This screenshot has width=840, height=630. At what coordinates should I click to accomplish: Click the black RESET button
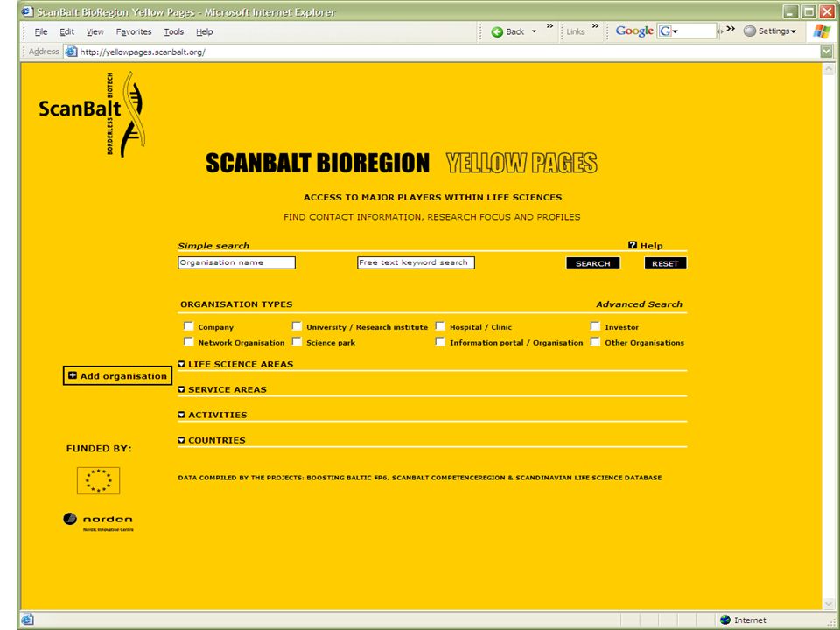click(x=665, y=263)
